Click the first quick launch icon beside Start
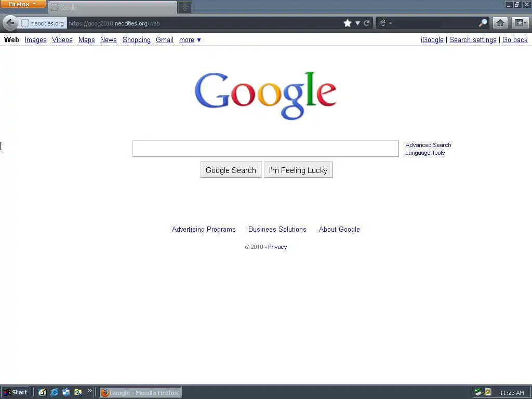The image size is (532, 399). 42,392
